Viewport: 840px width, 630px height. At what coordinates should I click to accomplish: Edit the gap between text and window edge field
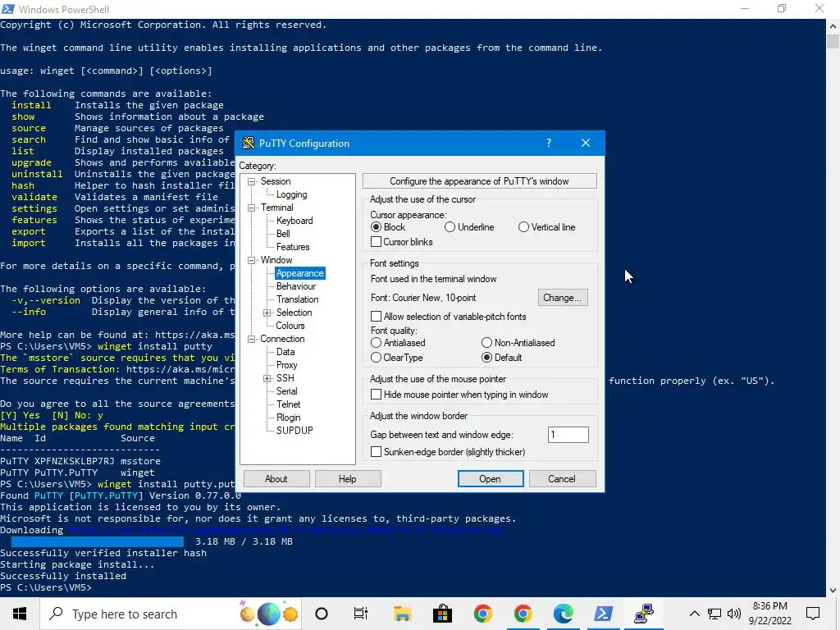568,435
